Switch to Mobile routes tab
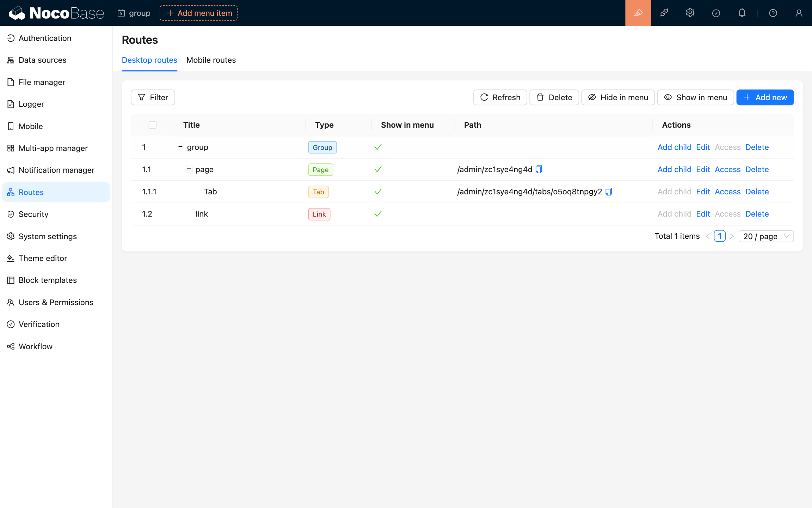This screenshot has height=508, width=812. coord(211,60)
